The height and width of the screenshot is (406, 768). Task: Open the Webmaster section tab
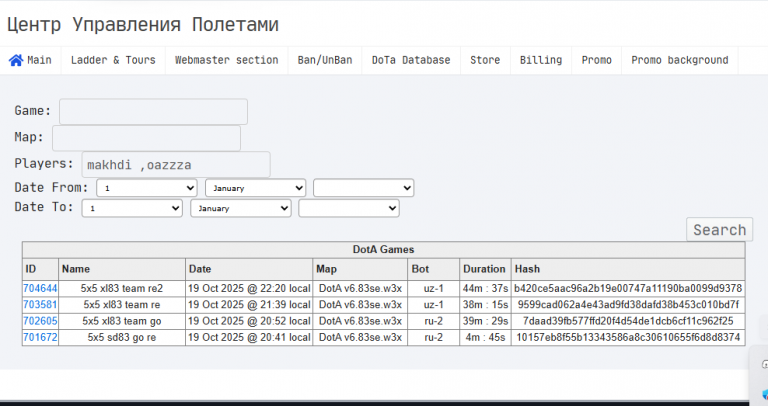(x=227, y=60)
